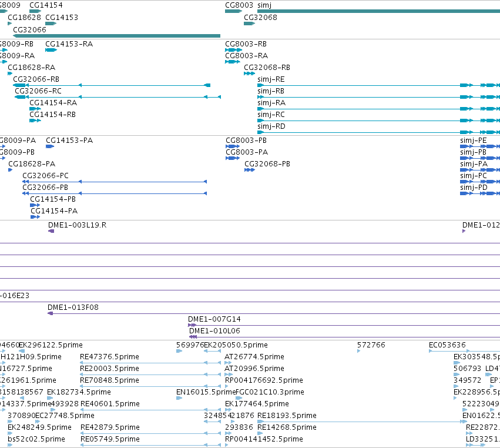The height and width of the screenshot is (448, 500).
Task: Click EST RE47376.5prime label
Action: (x=109, y=357)
